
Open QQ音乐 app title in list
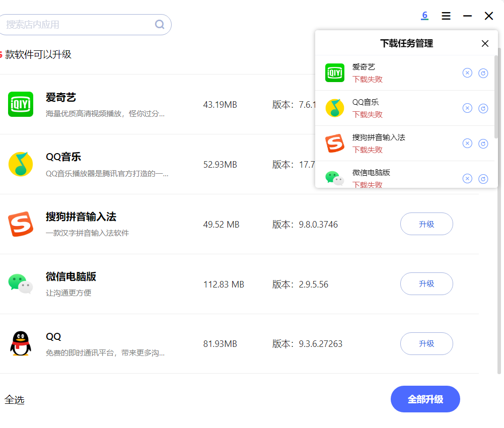[x=63, y=157]
